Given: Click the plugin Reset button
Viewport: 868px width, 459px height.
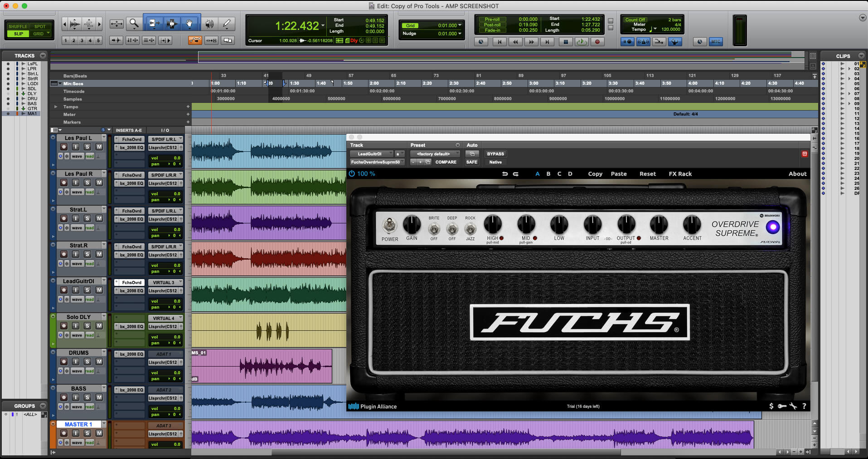Looking at the screenshot, I should 648,174.
